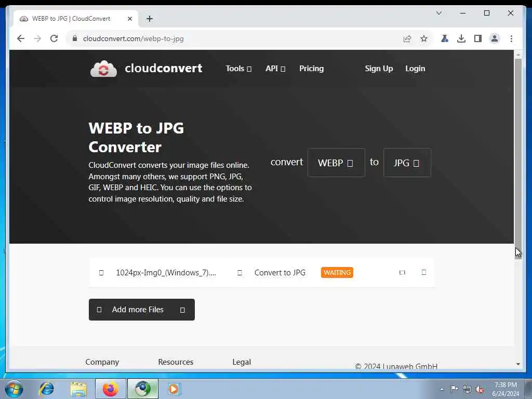This screenshot has height=399, width=532.
Task: Click the address bar URL
Action: (x=134, y=38)
